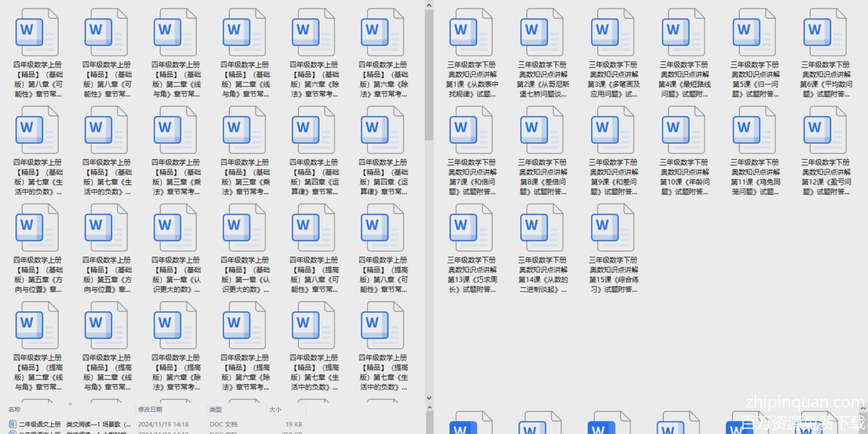Click the 19 KB size cell
Viewport: 868px width, 434px height.
[294, 424]
